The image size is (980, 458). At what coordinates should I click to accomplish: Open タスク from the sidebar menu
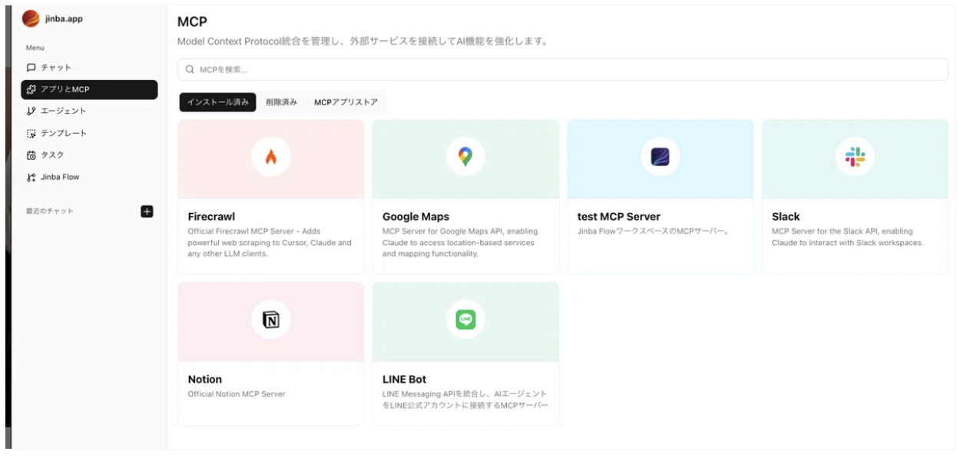pyautogui.click(x=89, y=155)
